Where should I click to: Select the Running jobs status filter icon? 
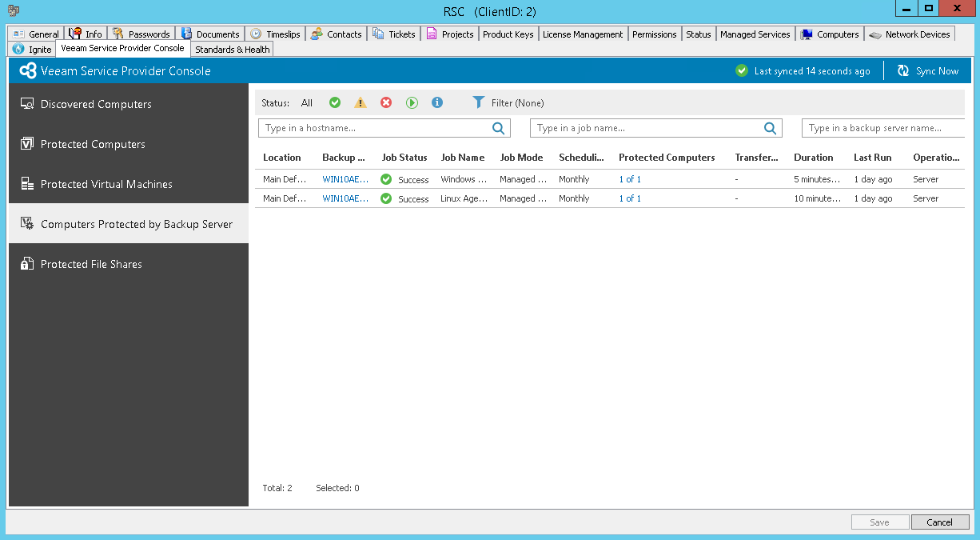coord(412,102)
